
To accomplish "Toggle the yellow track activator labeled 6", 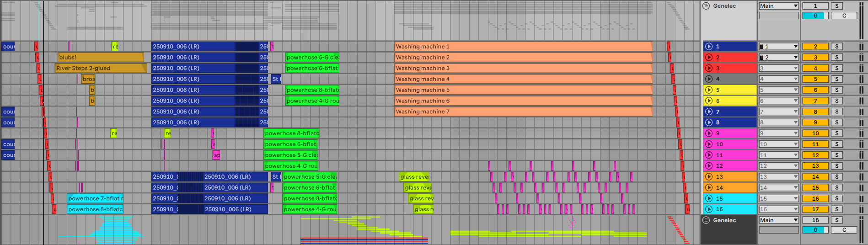I will 815,90.
